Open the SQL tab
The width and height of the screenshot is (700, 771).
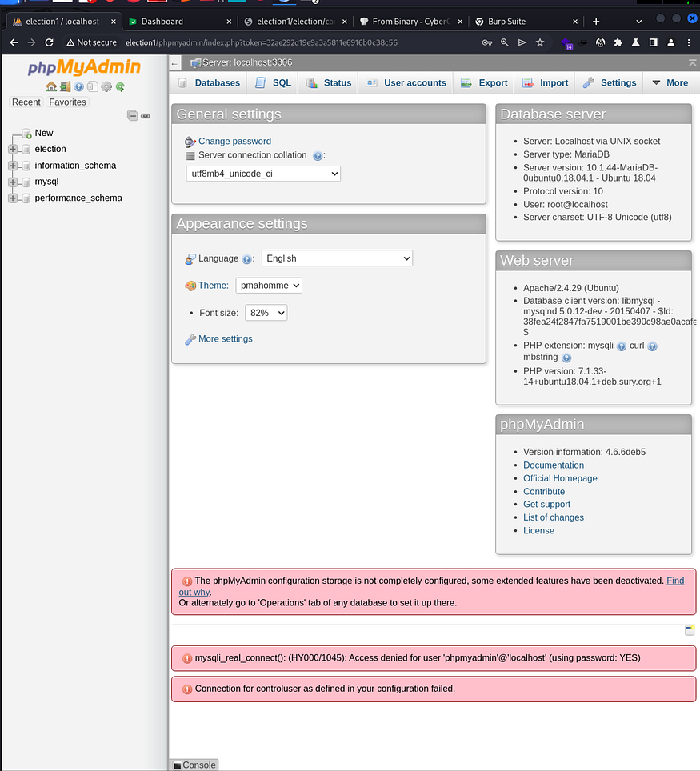tap(273, 83)
